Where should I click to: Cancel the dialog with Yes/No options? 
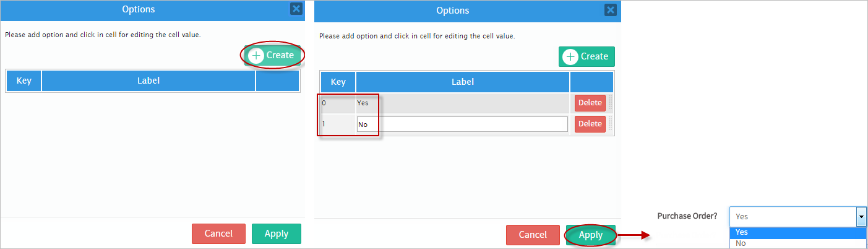click(x=533, y=235)
